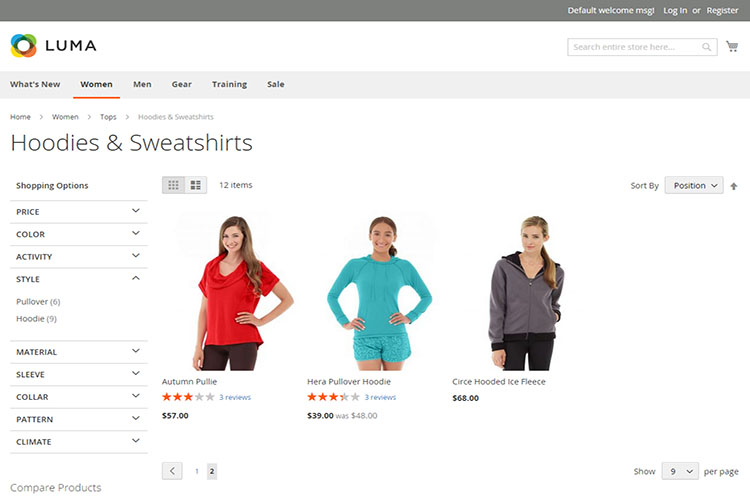The height and width of the screenshot is (500, 750).
Task: Expand the PRICE filter
Action: 78,211
